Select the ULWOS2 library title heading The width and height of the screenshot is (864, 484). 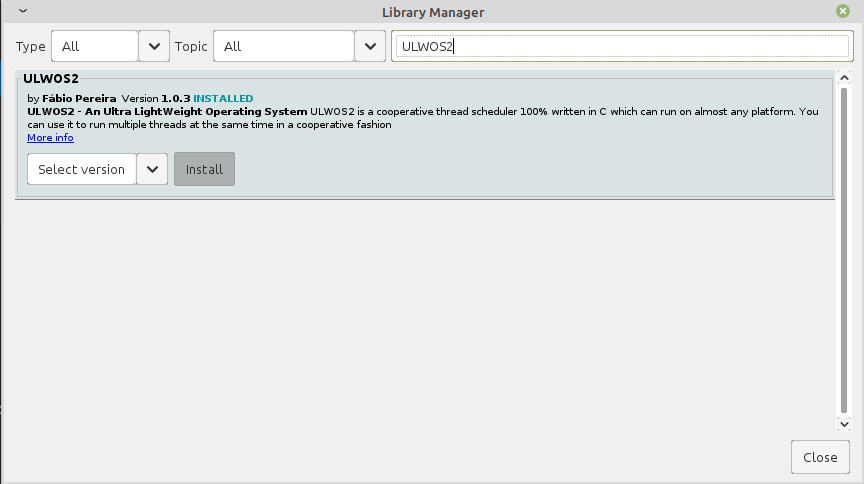50,78
